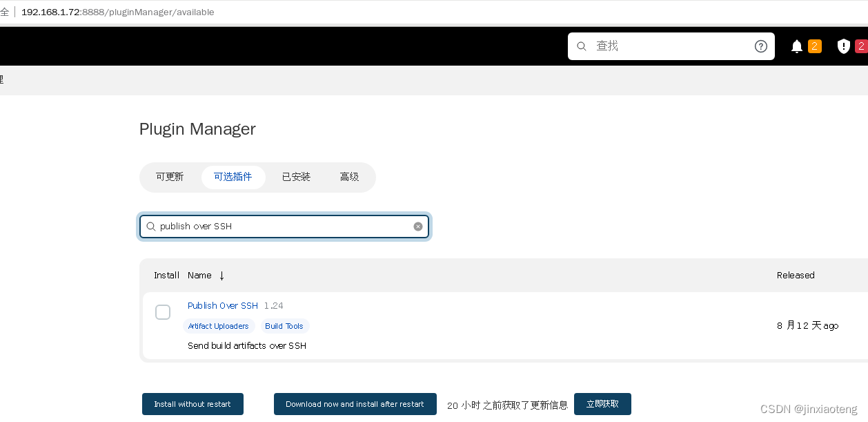This screenshot has height=422, width=868.
Task: Click the Released column header
Action: point(796,275)
